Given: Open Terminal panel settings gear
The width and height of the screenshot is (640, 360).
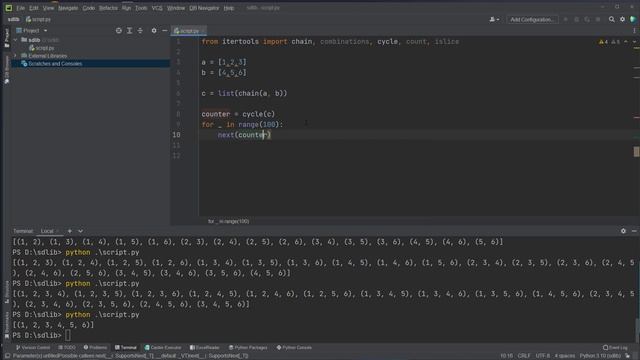Looking at the screenshot, I should [x=623, y=231].
